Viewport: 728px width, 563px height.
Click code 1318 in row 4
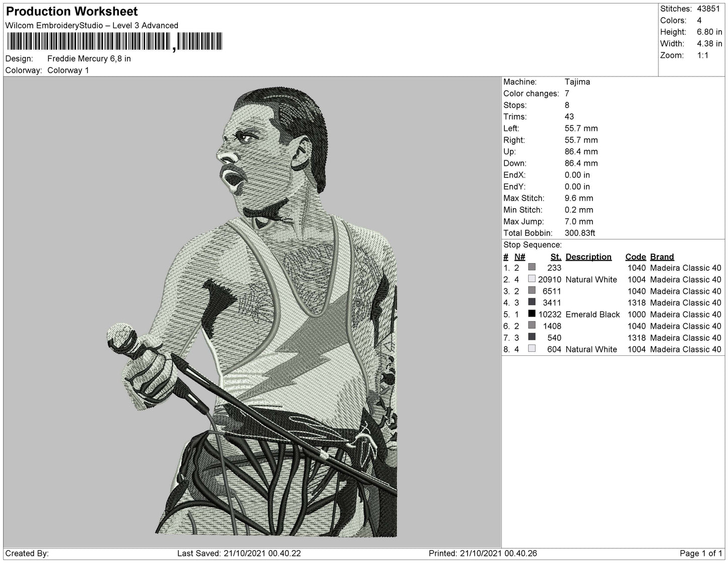[636, 302]
